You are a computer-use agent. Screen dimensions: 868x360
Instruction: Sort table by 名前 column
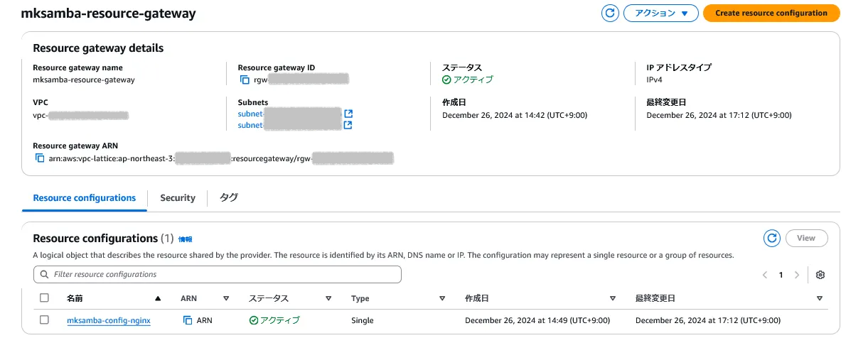[x=158, y=299]
